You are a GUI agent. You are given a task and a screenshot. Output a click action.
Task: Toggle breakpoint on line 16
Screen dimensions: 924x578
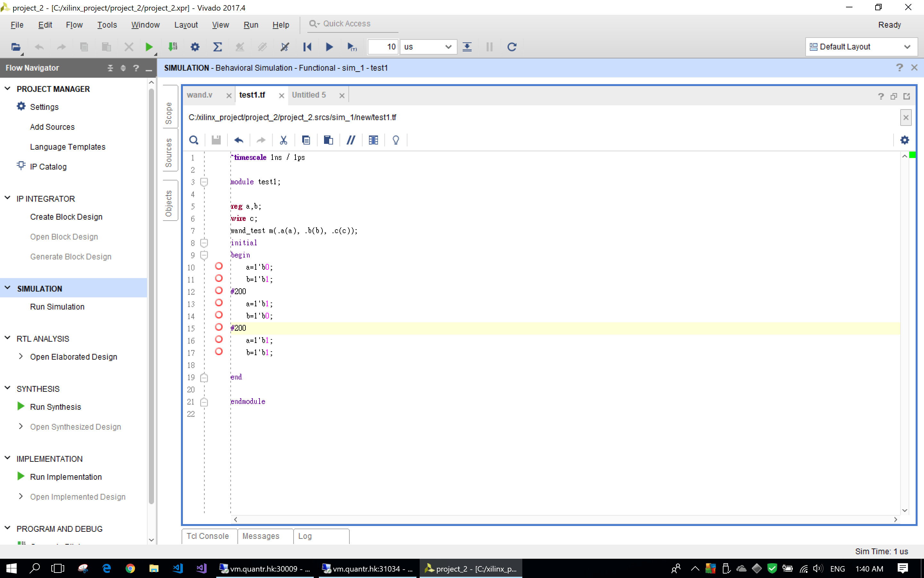(x=219, y=339)
